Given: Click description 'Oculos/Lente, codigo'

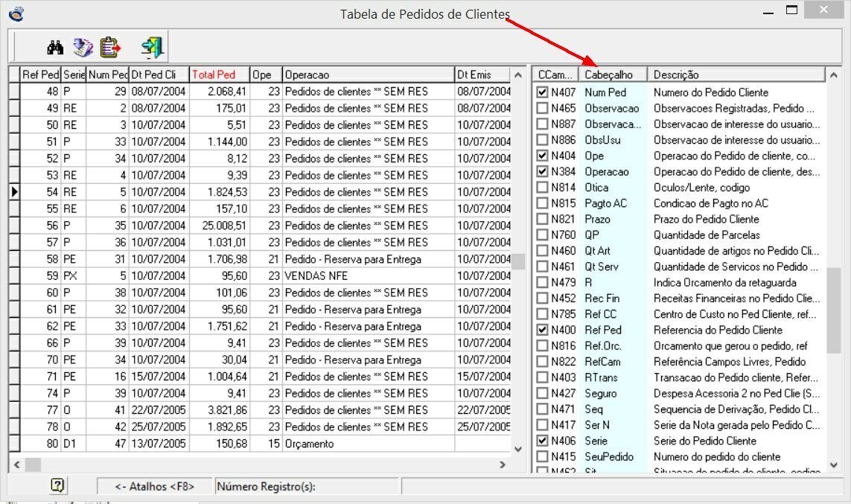Looking at the screenshot, I should (701, 187).
